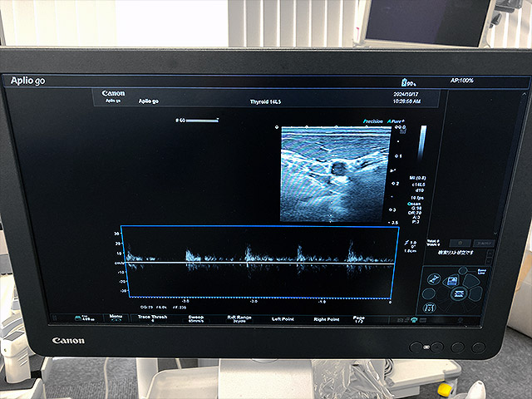The image size is (532, 399).
Task: Click the Page 1/2 control
Action: click(x=358, y=319)
